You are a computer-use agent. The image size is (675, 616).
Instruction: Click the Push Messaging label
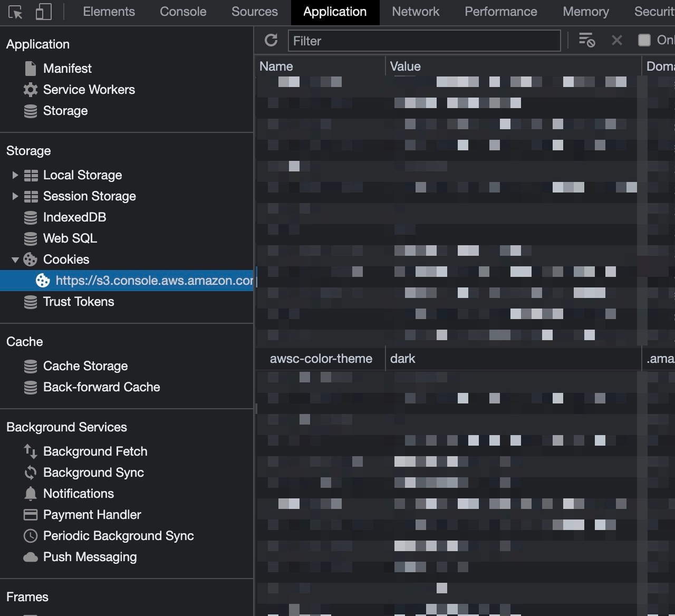pos(90,557)
